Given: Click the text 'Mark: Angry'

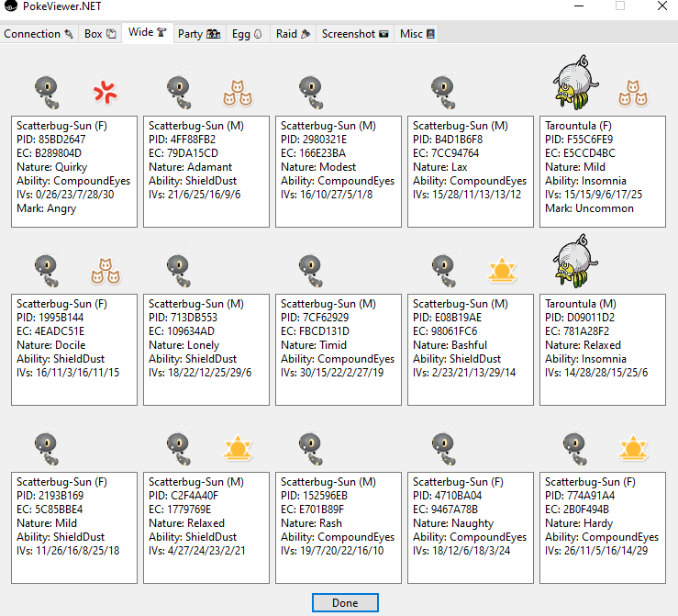Looking at the screenshot, I should (x=46, y=208).
